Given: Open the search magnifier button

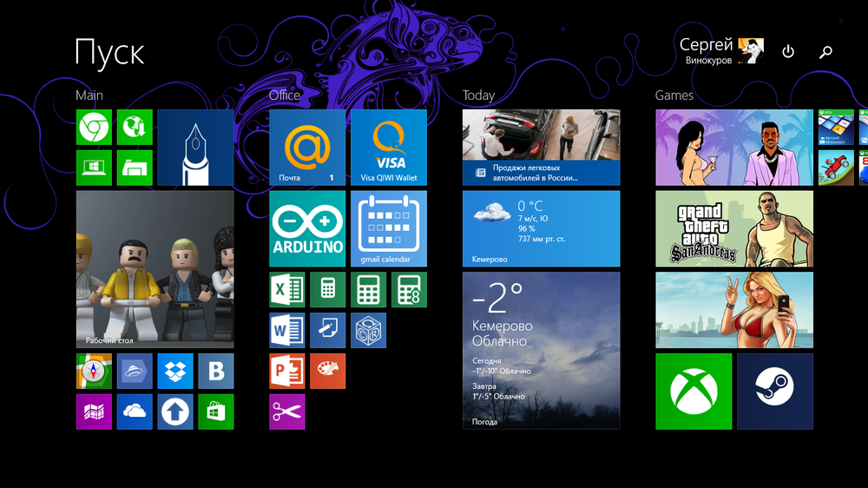Looking at the screenshot, I should (x=826, y=52).
